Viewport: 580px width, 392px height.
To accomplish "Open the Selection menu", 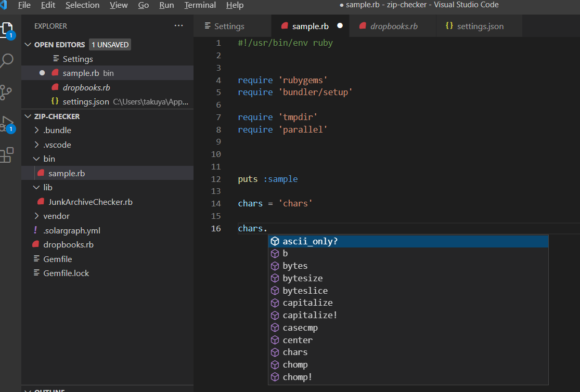I will pos(83,5).
